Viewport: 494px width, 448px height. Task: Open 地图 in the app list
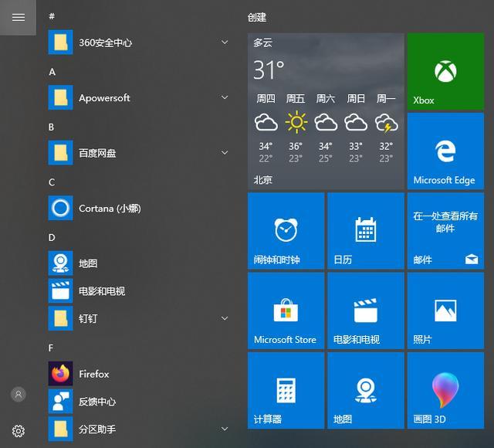(139, 263)
